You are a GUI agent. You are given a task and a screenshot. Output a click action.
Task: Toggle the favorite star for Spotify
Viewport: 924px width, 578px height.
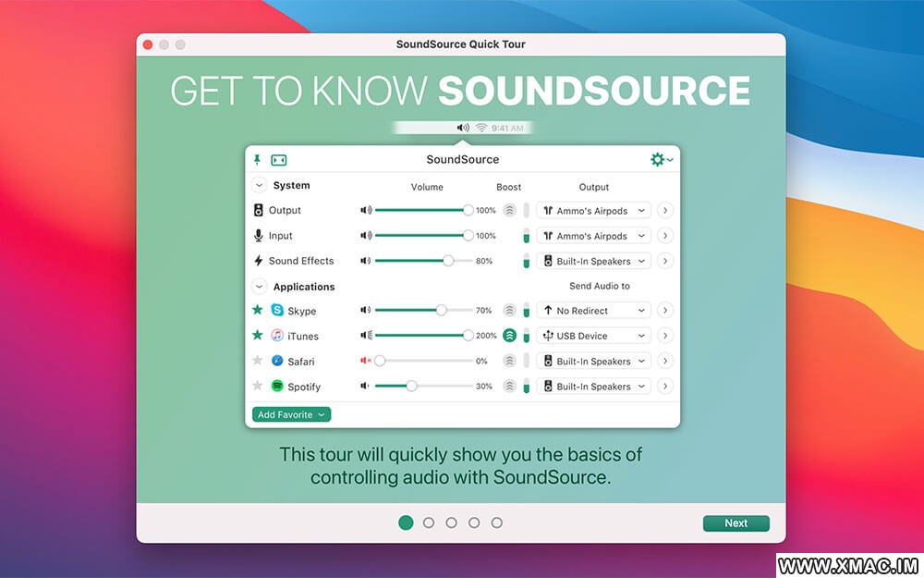tap(258, 386)
